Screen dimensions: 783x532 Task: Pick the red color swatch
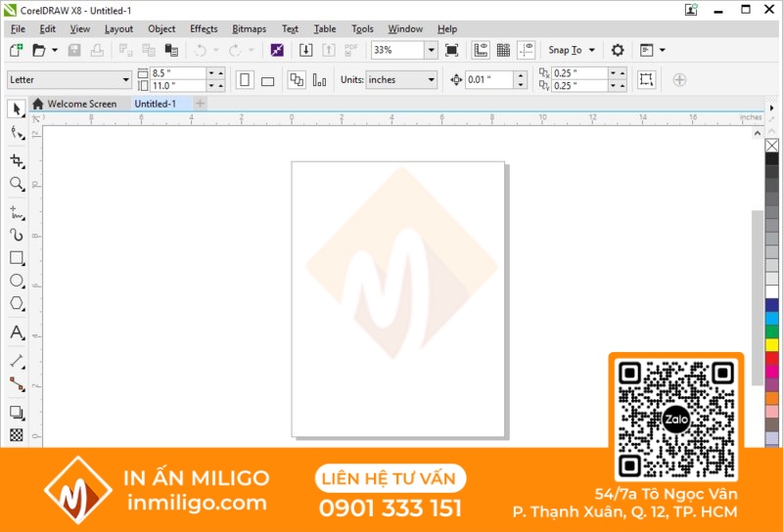coord(772,358)
